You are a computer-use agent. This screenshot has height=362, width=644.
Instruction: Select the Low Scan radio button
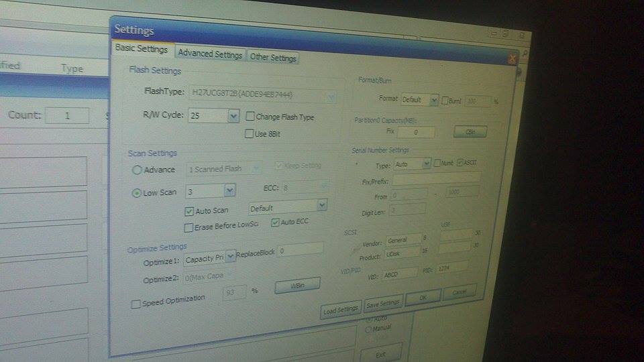point(136,193)
